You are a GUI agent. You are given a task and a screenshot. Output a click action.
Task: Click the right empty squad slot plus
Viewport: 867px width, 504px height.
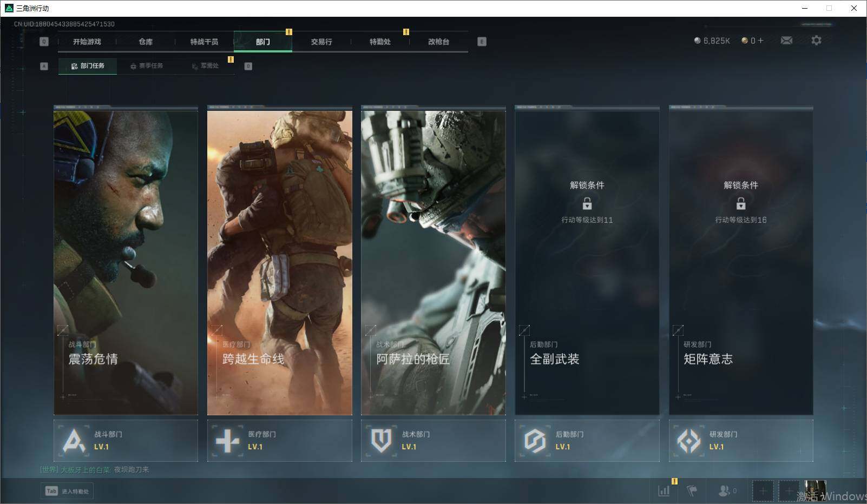789,491
